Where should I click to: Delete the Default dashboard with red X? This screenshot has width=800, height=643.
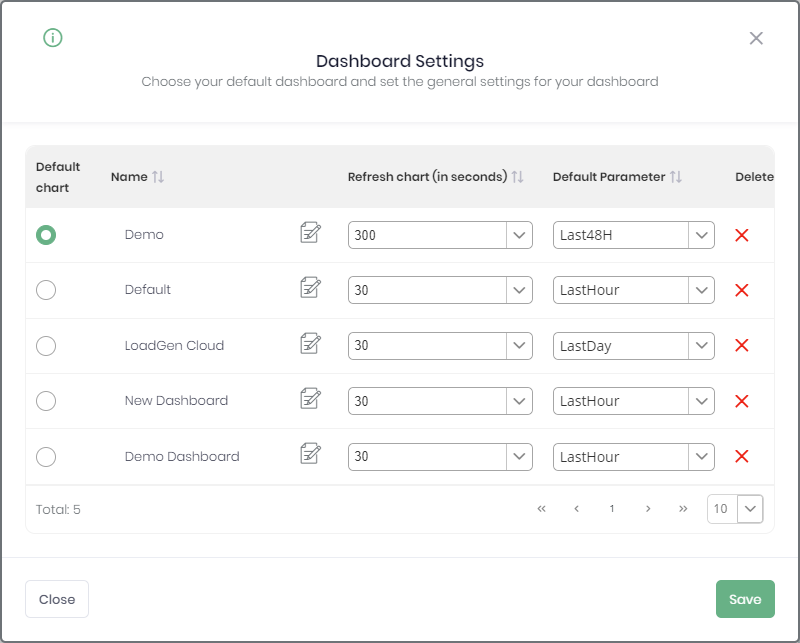(742, 290)
